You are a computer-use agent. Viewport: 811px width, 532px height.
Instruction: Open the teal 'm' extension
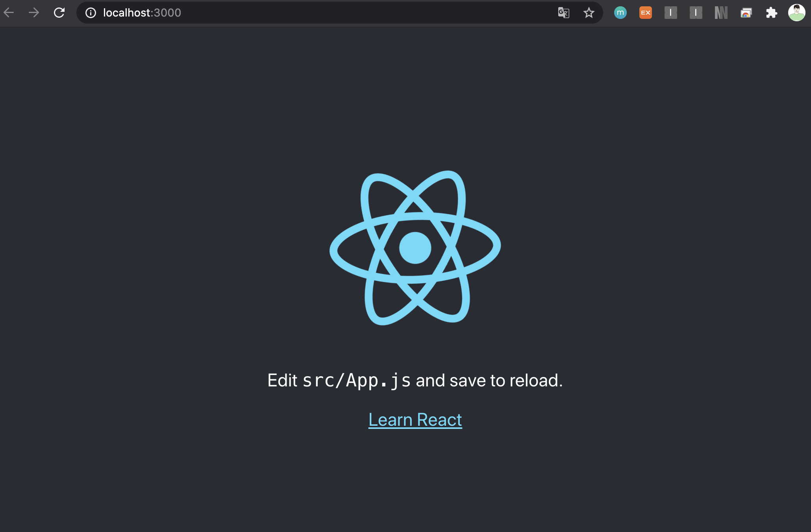(620, 13)
